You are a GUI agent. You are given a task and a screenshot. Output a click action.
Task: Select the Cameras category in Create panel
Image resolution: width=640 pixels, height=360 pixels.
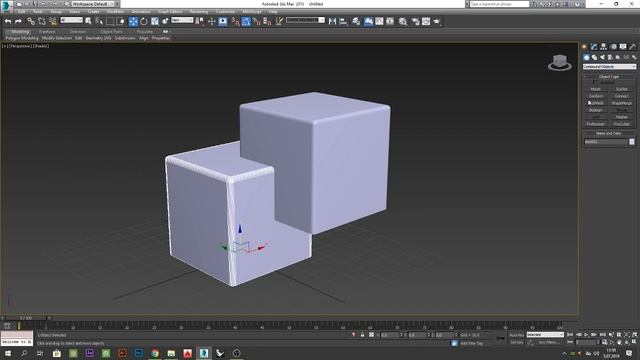pos(610,57)
